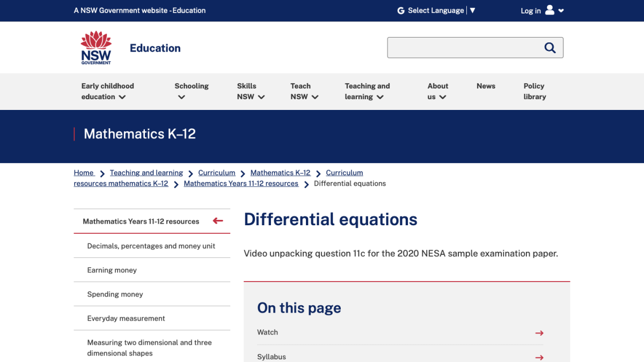Click the Google Translate icon
Viewport: 644px width, 362px height.
[400, 10]
